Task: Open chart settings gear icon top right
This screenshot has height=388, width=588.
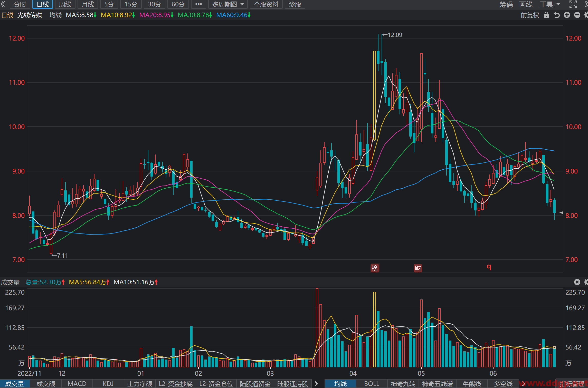Action: point(586,15)
